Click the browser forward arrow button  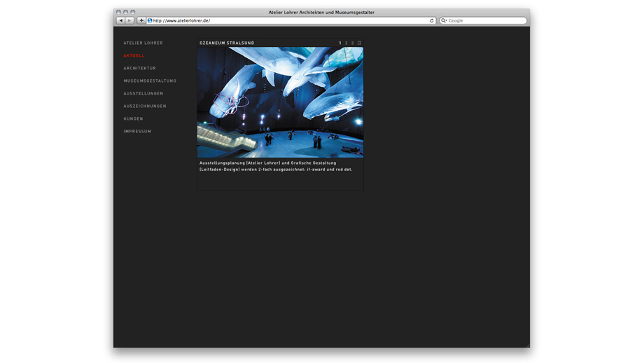[x=129, y=21]
